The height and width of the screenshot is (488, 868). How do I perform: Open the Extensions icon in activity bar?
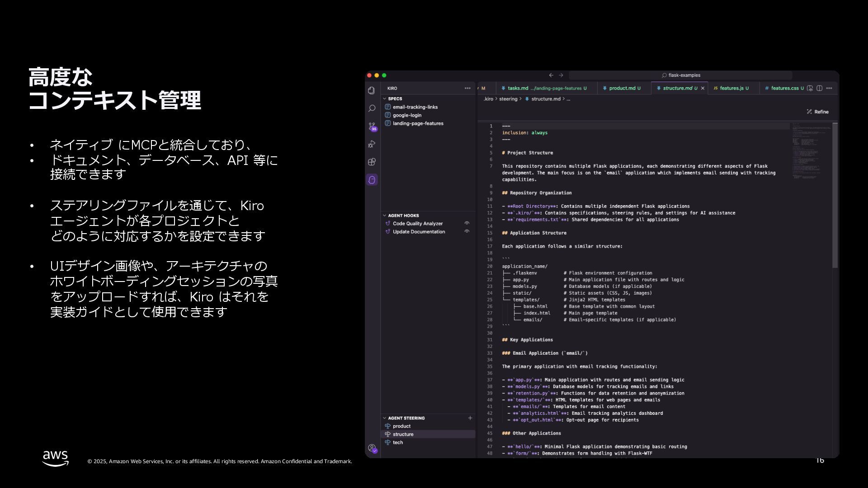372,162
